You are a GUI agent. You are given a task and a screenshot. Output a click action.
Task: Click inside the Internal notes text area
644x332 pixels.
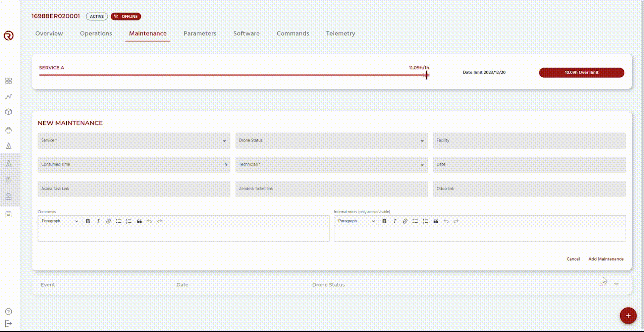480,234
